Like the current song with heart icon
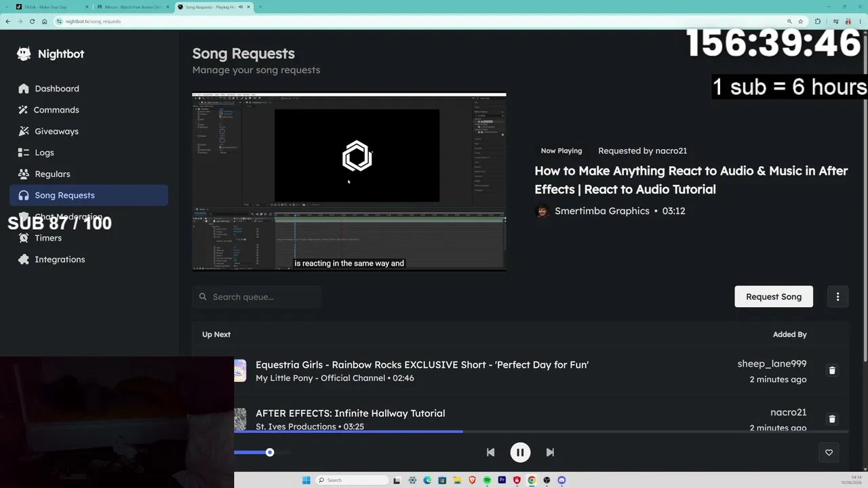The height and width of the screenshot is (488, 868). click(x=829, y=452)
